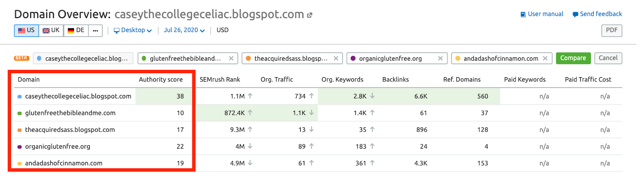This screenshot has width=644, height=178.
Task: Select the US database toggle
Action: (x=27, y=31)
